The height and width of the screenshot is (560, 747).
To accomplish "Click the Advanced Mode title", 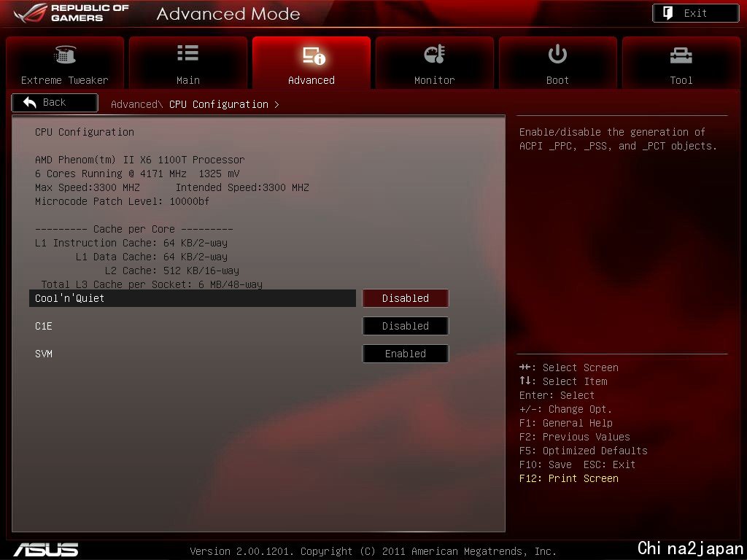I will 228,14.
